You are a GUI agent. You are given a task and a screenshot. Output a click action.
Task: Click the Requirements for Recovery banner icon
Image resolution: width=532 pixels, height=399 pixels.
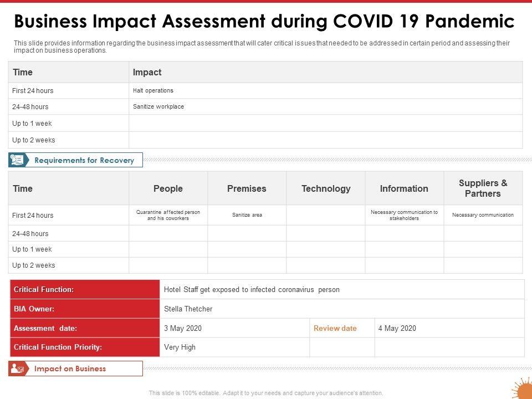click(17, 160)
